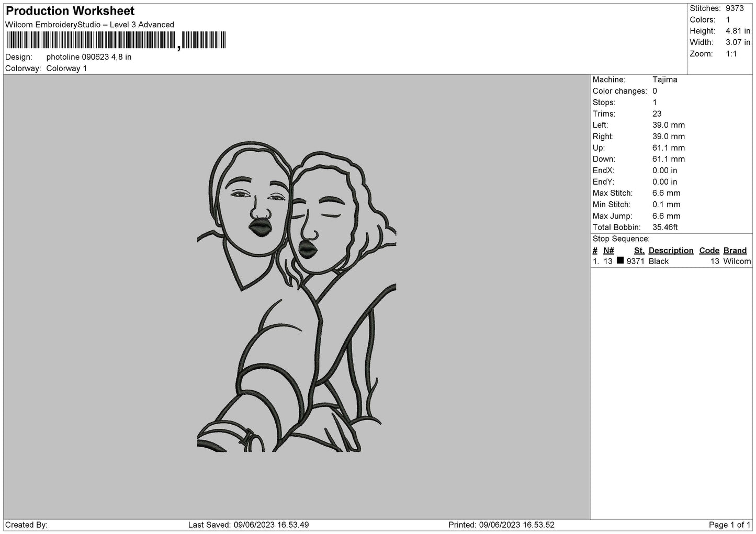Click the Code column header
756x534 pixels.
(x=709, y=251)
